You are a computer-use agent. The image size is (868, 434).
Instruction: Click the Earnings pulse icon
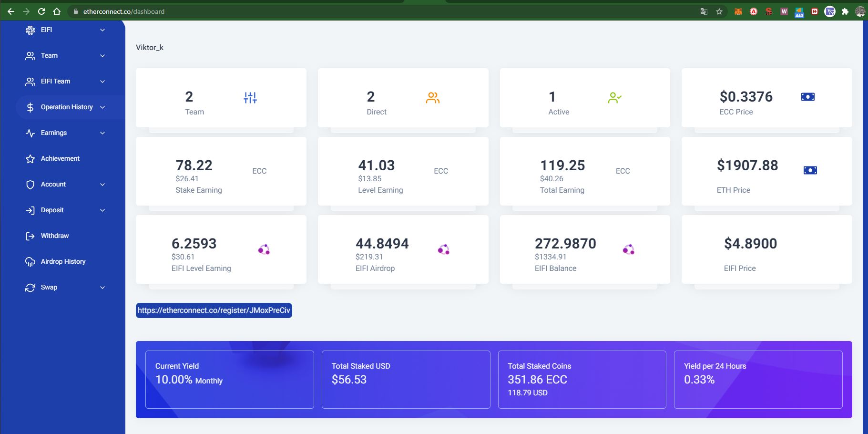click(30, 133)
